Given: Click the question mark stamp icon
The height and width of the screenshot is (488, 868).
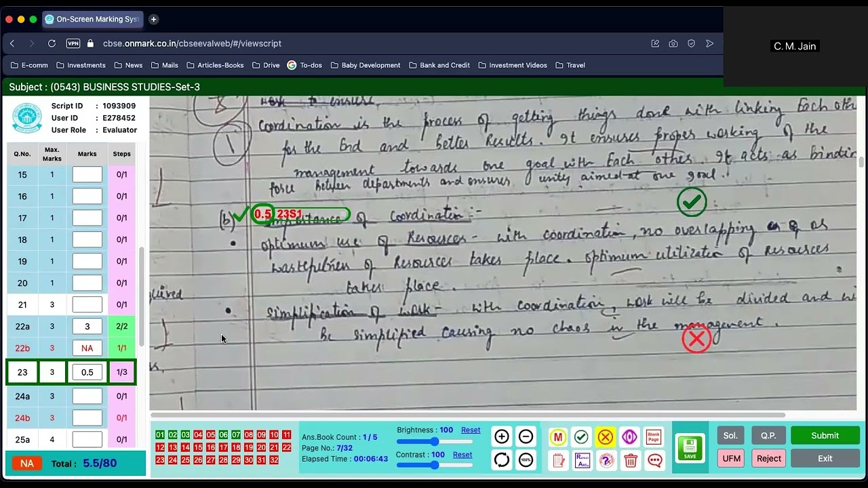Looking at the screenshot, I should tap(606, 461).
